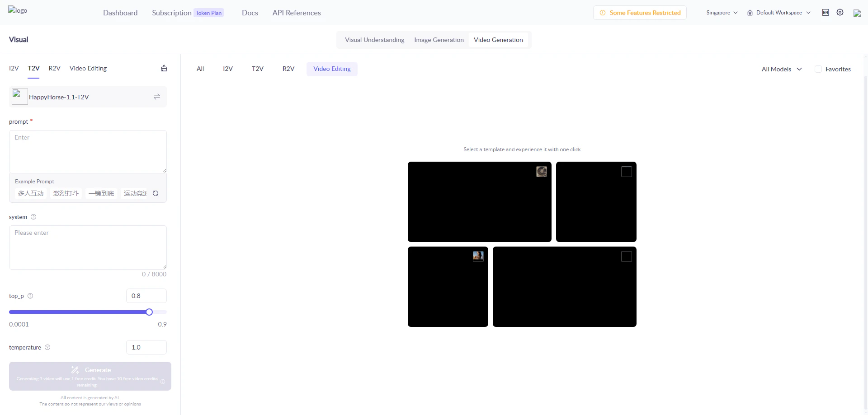The image size is (868, 415).
Task: Switch to Image Generation tab
Action: (439, 40)
